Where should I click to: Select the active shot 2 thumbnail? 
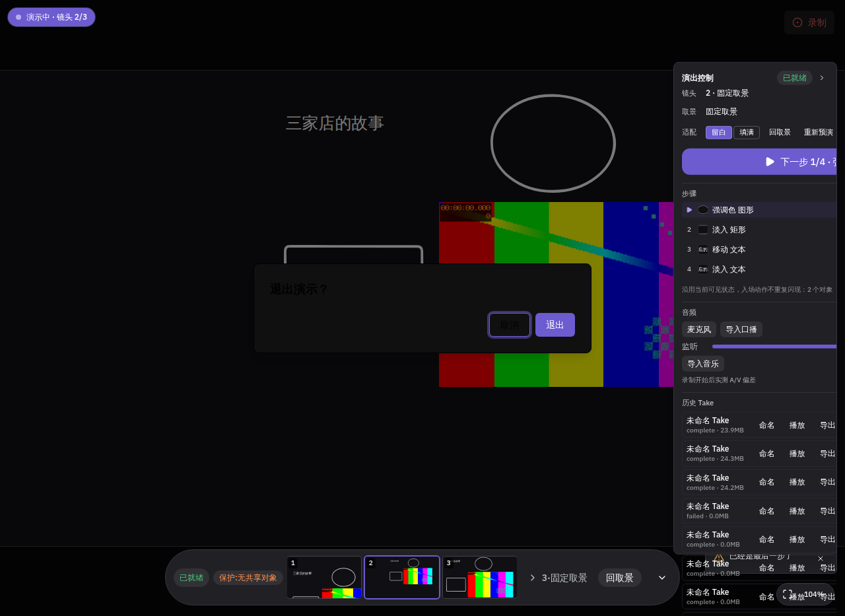coord(402,578)
